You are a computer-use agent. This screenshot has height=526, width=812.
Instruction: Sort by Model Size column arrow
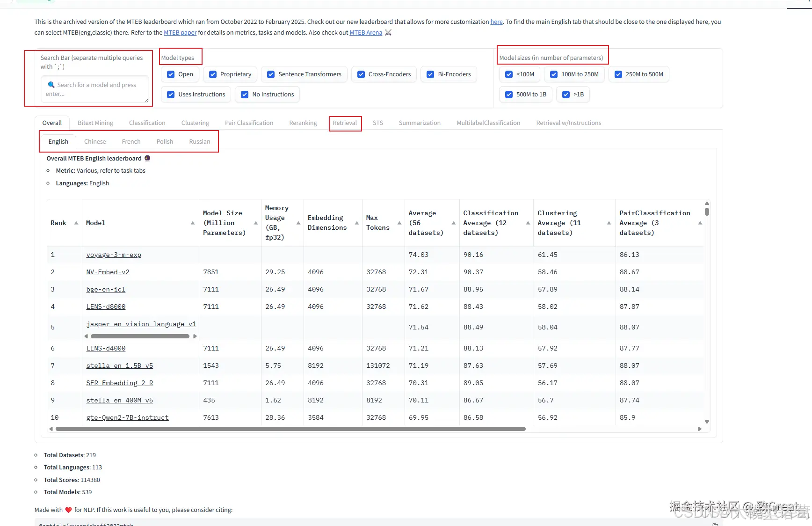[x=256, y=223]
